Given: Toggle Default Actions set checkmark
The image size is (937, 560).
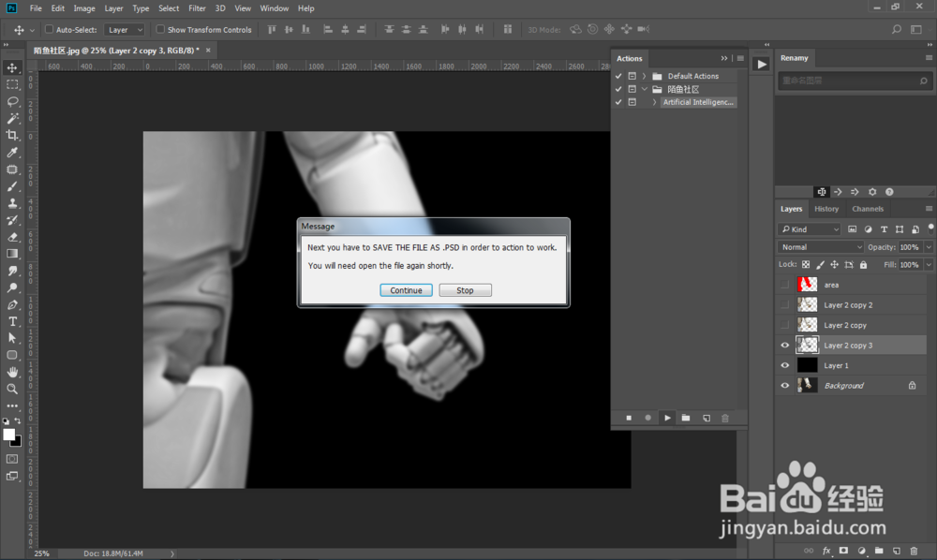Looking at the screenshot, I should pyautogui.click(x=618, y=76).
